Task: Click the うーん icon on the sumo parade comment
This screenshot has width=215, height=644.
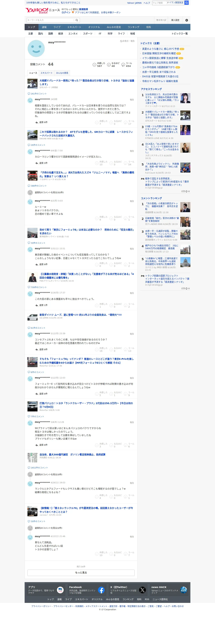Action: (126, 123)
